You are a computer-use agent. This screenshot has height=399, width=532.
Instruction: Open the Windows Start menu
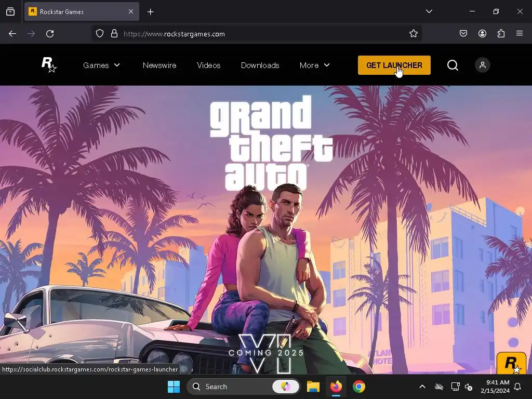[x=174, y=387]
